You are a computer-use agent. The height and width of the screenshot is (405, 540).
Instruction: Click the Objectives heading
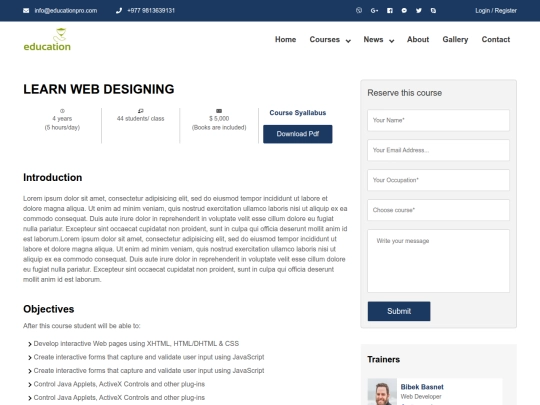[49, 309]
